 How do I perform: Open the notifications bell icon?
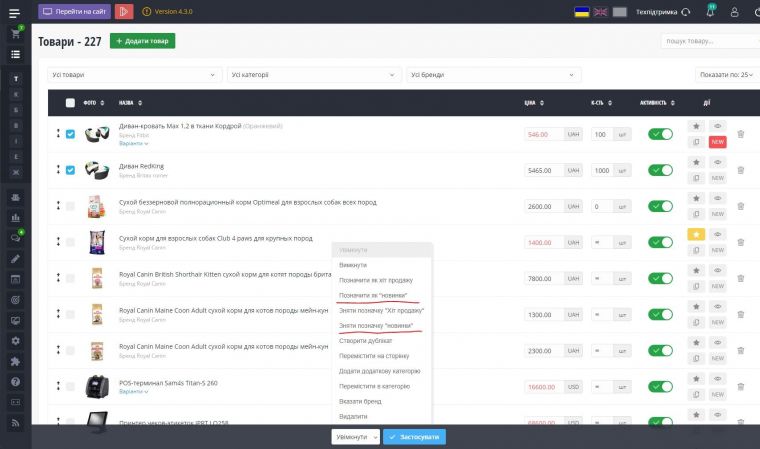tap(711, 12)
